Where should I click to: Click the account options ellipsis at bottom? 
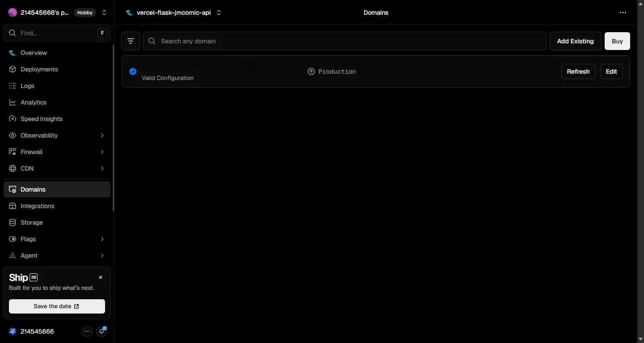[x=87, y=331]
